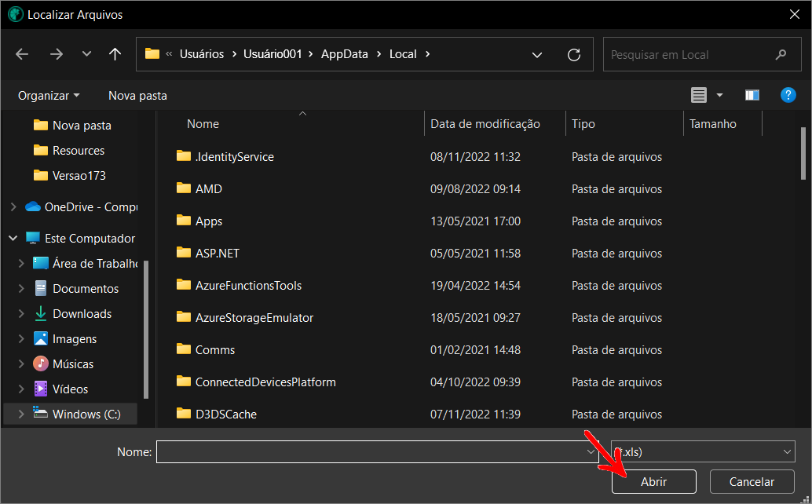The image size is (812, 504).
Task: Click the Back navigation arrow
Action: (x=22, y=54)
